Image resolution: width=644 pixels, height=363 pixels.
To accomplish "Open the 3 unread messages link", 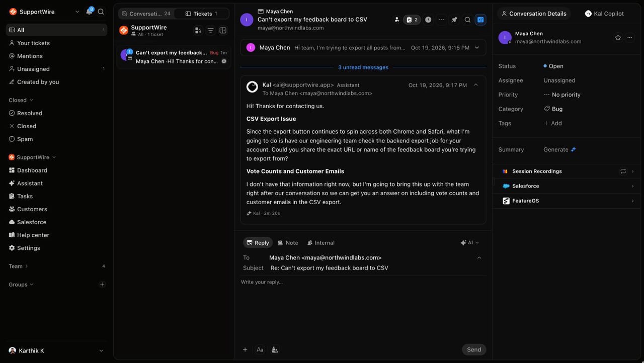I will [x=363, y=67].
